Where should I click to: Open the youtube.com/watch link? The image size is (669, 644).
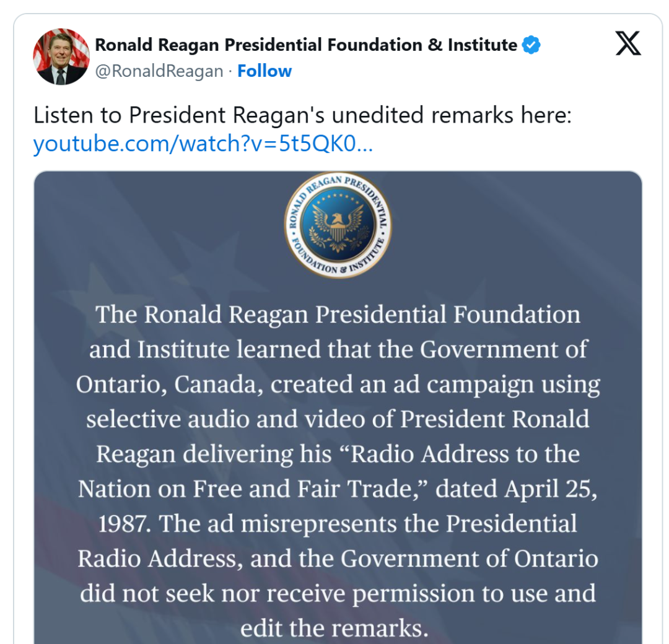tap(203, 144)
